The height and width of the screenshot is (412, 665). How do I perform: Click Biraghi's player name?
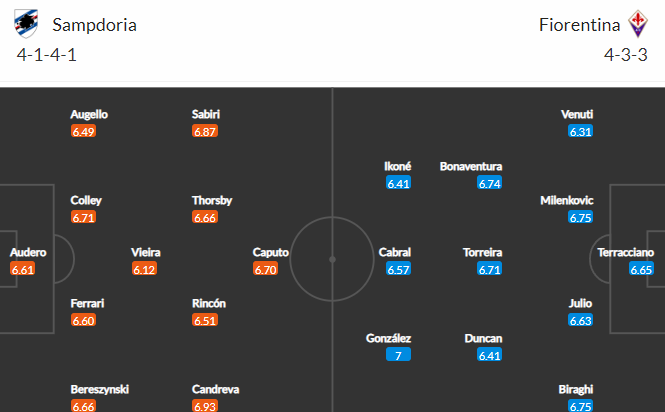576,390
